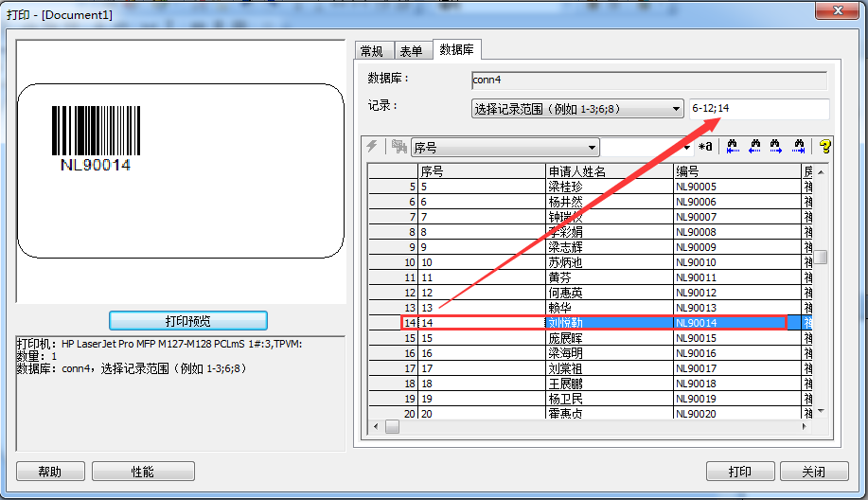Click the search text input box
868x500 pixels.
641,148
